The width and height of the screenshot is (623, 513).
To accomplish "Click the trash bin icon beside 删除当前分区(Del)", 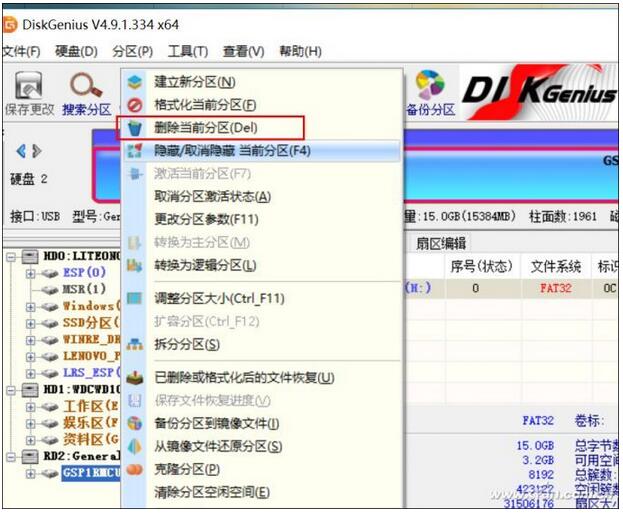I will [x=135, y=128].
